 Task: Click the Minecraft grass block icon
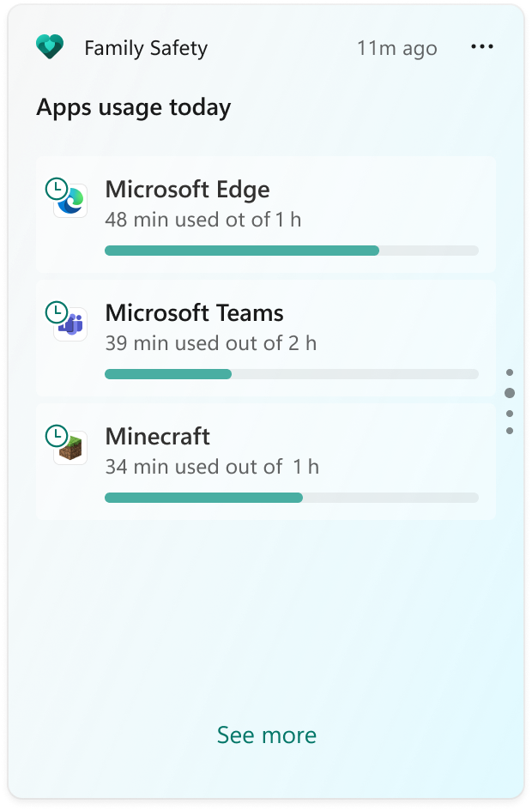(71, 448)
